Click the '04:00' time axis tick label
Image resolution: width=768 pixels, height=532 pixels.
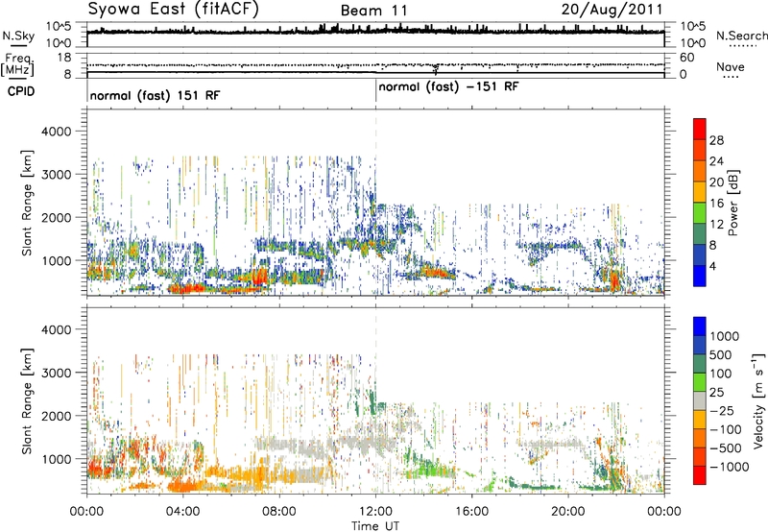click(x=182, y=512)
